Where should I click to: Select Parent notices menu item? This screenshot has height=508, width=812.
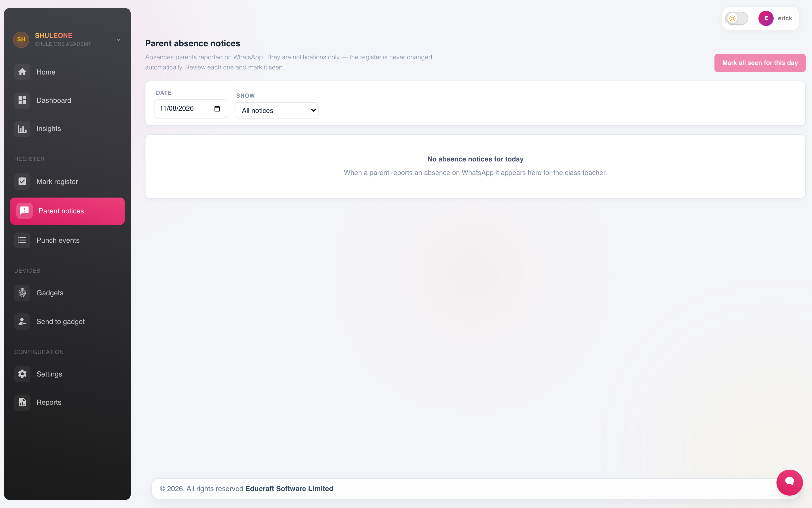(x=67, y=211)
